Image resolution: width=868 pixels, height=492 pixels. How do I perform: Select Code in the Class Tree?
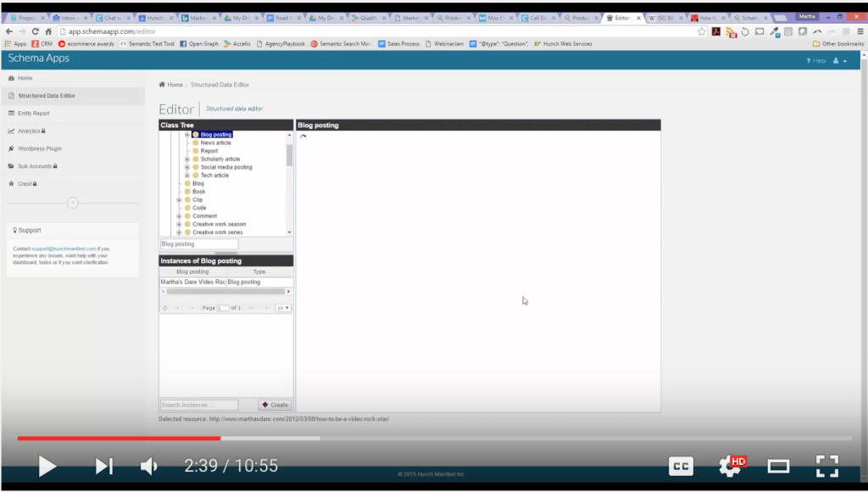[x=199, y=209]
